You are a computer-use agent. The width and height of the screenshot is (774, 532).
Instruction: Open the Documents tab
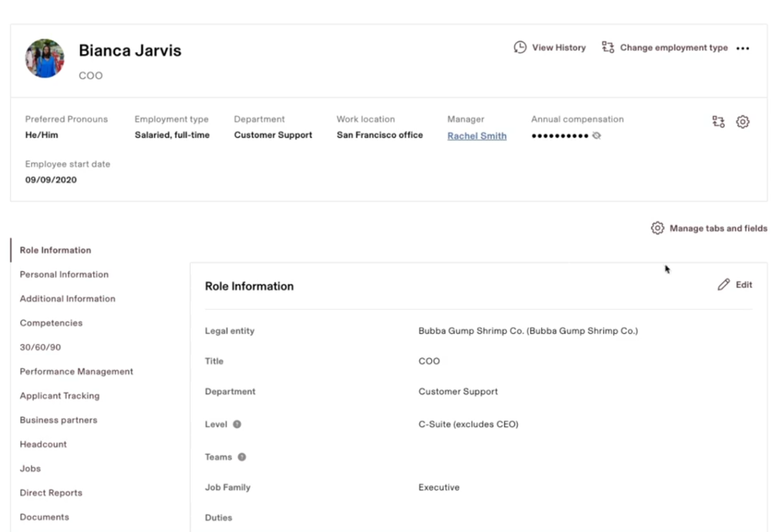44,517
